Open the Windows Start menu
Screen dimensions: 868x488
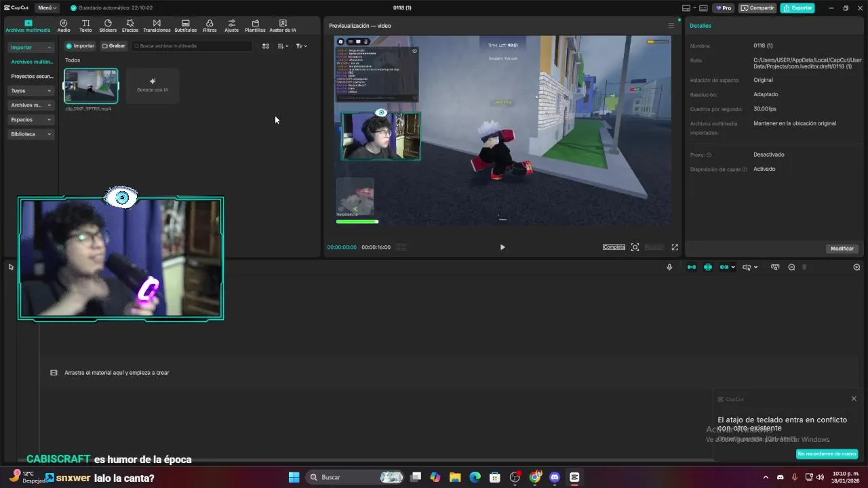294,477
